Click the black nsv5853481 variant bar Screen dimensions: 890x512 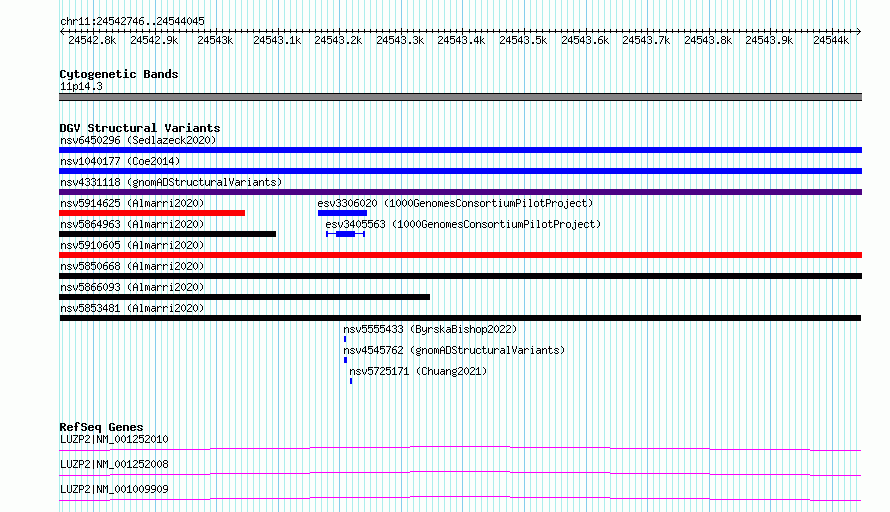tap(460, 318)
